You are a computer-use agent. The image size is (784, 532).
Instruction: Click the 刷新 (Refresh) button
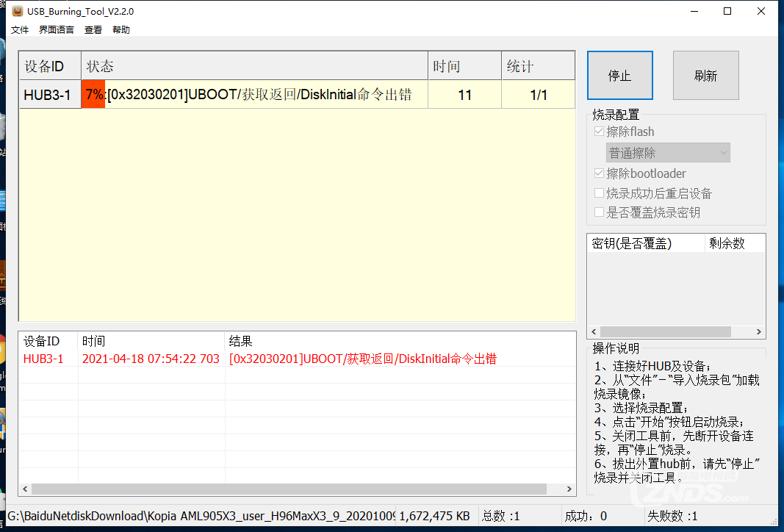tap(705, 76)
